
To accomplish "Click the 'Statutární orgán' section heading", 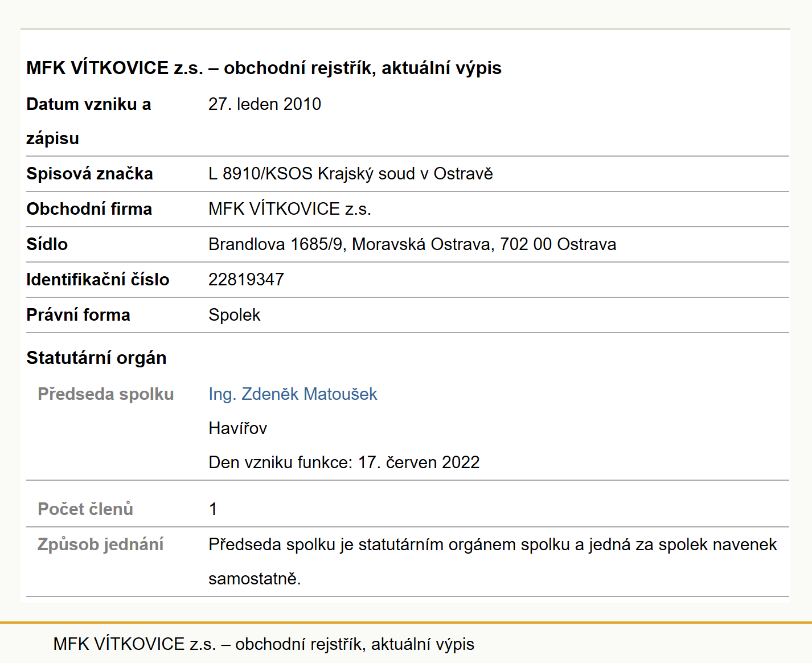I will [96, 358].
